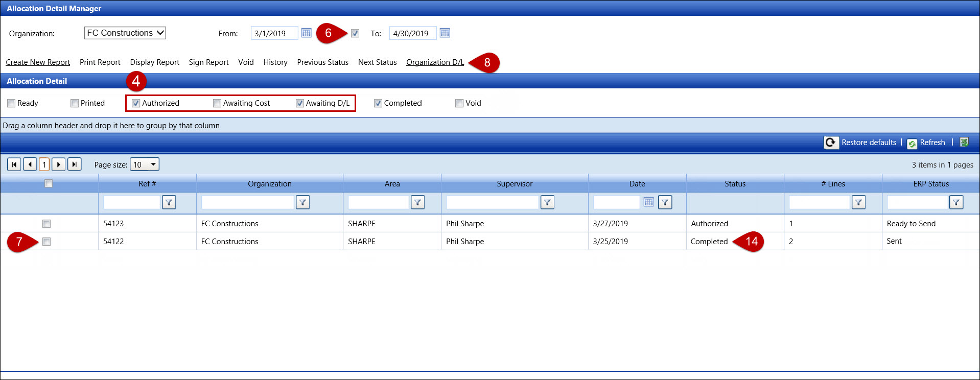
Task: Click the Sign Report menu item
Action: (208, 62)
